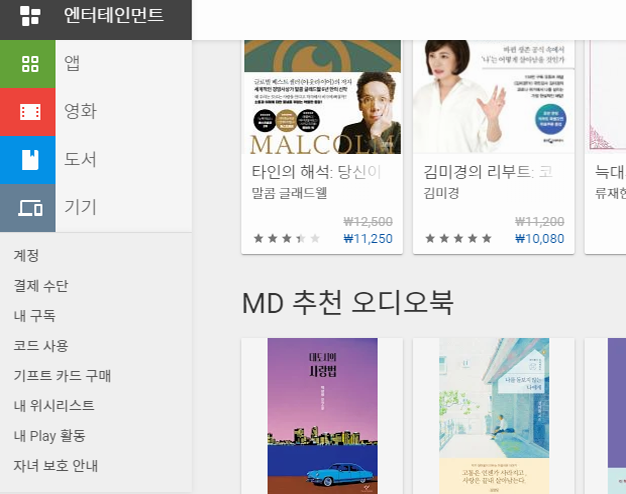This screenshot has height=494, width=626.
Task: Select the red Movies film icon
Action: click(x=30, y=112)
